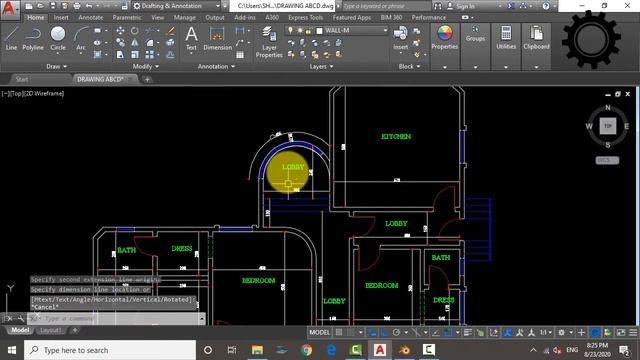640x360 pixels.
Task: Click the Annotation Scale 1:1 control
Action: point(546,333)
